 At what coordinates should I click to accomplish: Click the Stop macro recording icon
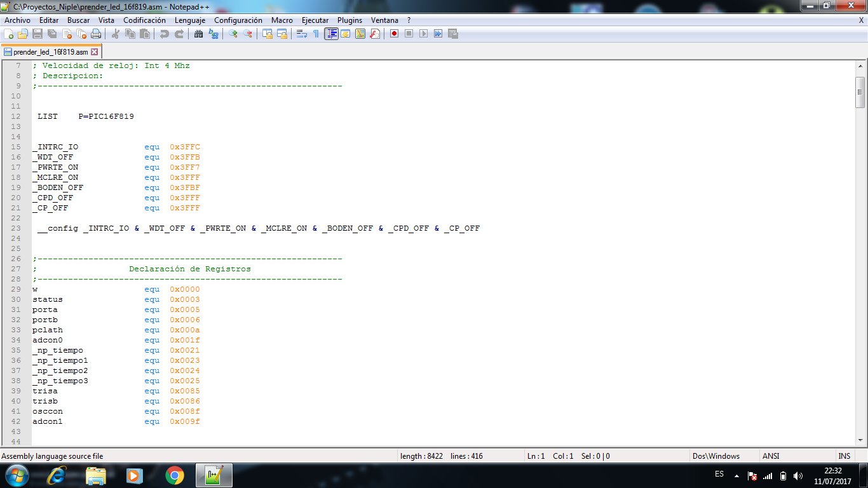click(x=409, y=34)
